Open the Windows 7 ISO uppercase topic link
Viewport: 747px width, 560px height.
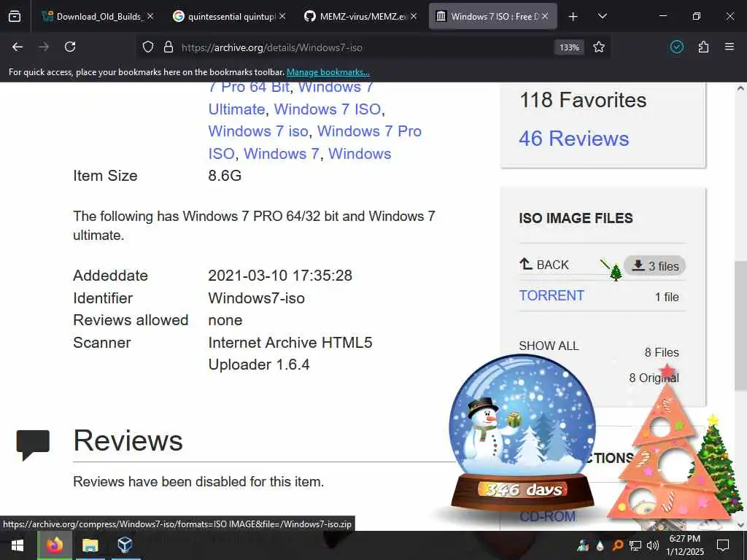(328, 109)
